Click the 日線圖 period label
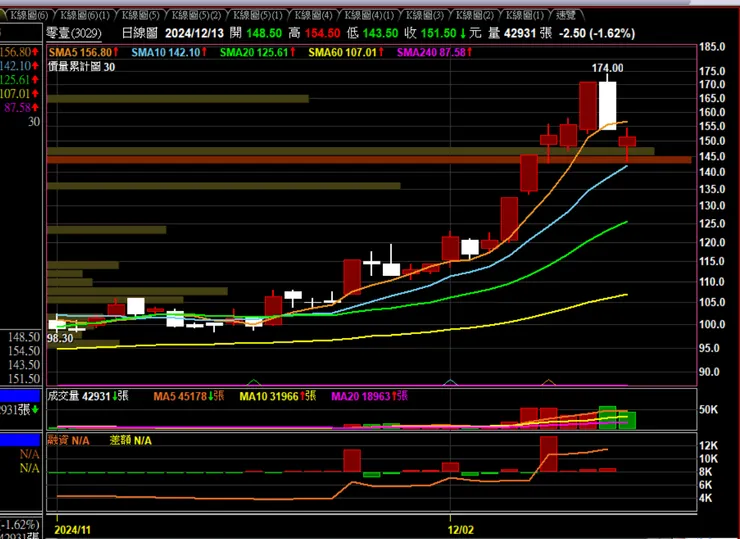 tap(140, 33)
